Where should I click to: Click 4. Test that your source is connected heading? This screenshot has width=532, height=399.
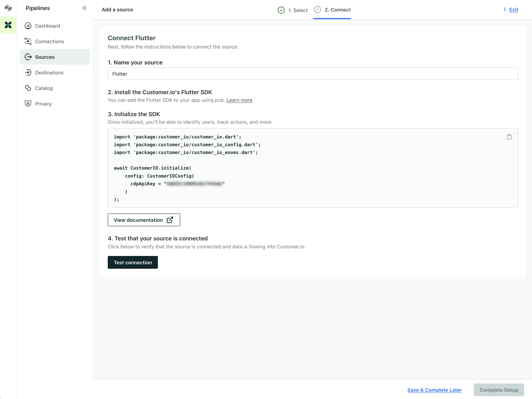coord(158,238)
